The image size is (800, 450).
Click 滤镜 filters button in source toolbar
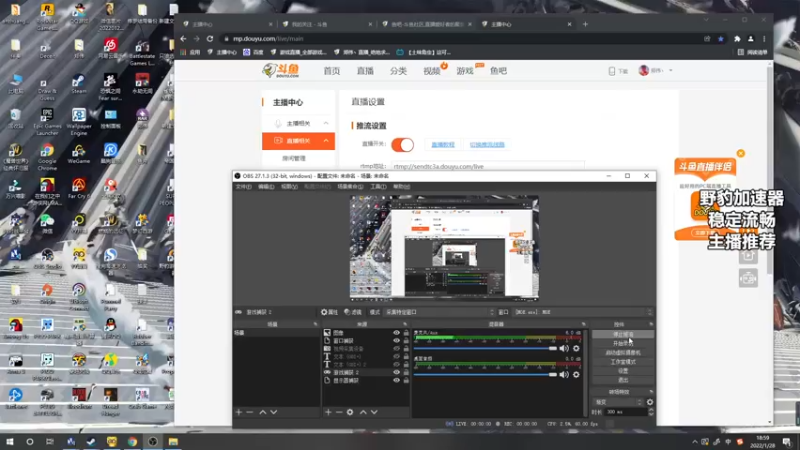point(353,312)
